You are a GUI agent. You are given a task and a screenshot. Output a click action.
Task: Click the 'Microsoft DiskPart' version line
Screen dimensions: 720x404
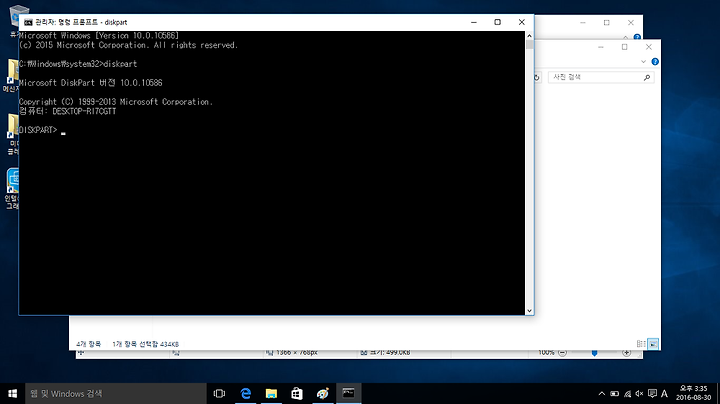point(90,83)
